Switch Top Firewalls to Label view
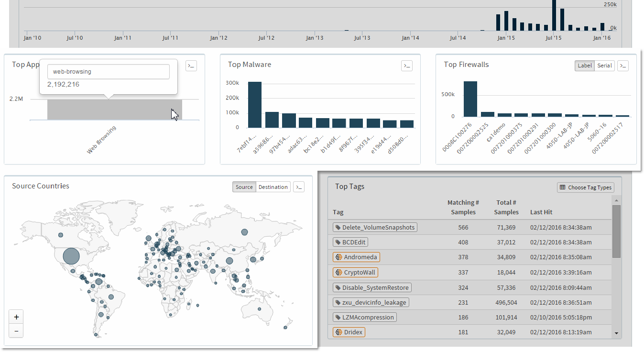Image resolution: width=644 pixels, height=352 pixels. coord(584,66)
